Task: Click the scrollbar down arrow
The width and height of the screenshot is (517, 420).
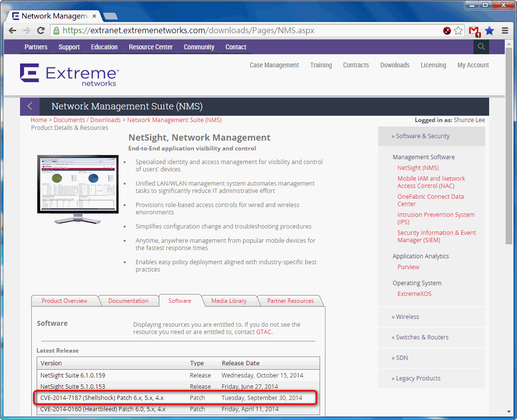Action: 509,412
